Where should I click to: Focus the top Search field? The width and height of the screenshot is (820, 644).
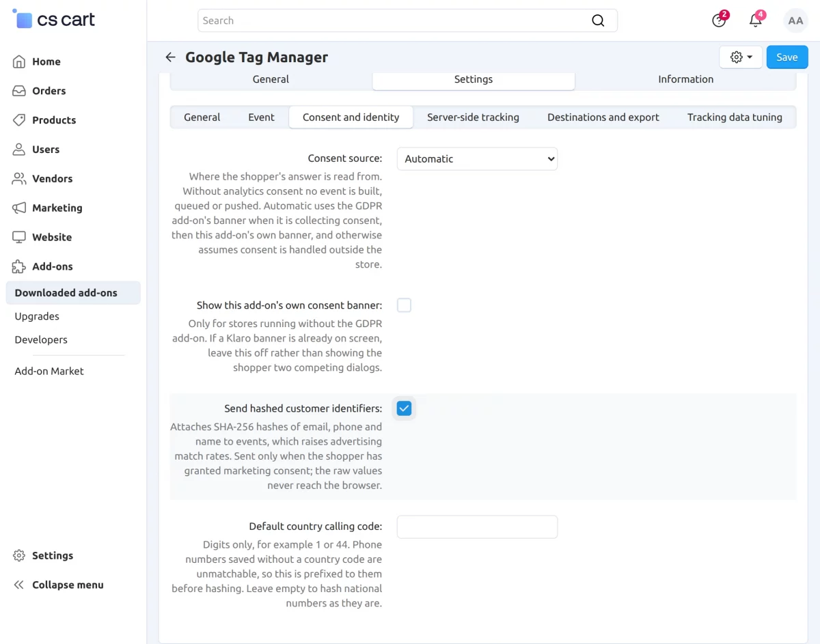click(x=407, y=20)
